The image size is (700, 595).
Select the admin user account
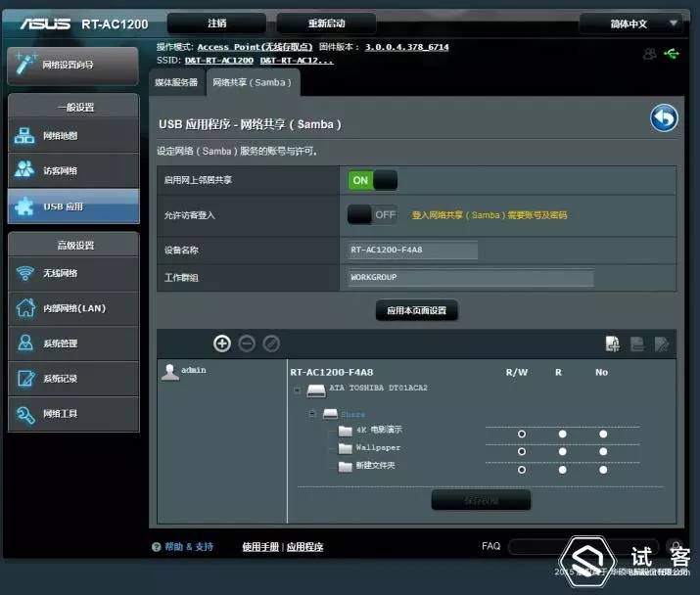184,371
